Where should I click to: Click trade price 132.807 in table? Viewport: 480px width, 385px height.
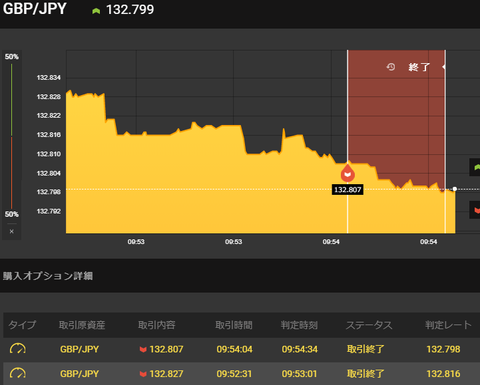click(166, 349)
